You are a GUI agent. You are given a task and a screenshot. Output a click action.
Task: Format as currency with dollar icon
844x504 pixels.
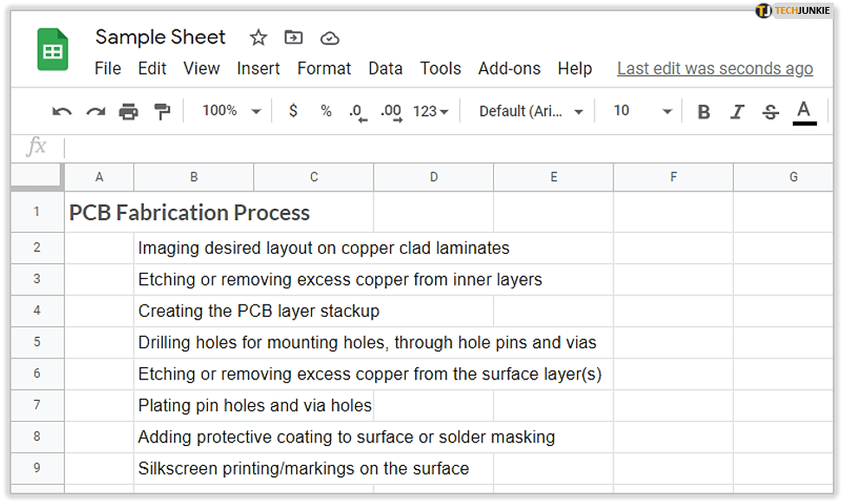[293, 111]
